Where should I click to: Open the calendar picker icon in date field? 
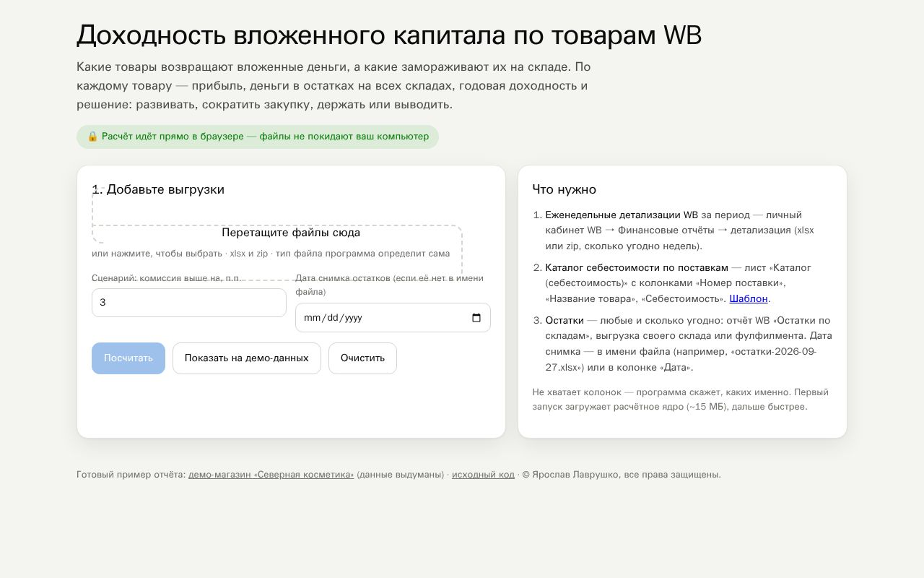click(476, 318)
